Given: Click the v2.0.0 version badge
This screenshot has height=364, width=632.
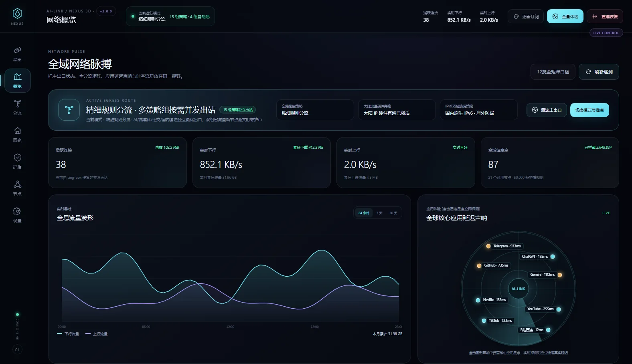Looking at the screenshot, I should coord(106,11).
